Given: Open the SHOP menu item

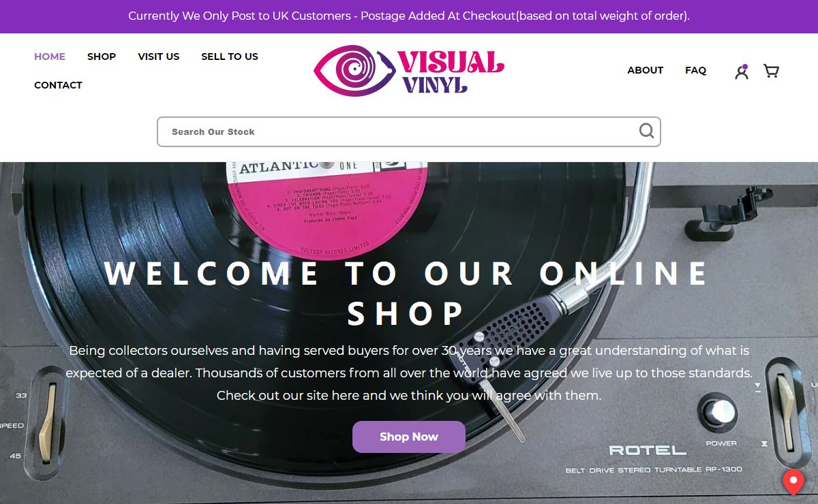Looking at the screenshot, I should click(x=102, y=57).
